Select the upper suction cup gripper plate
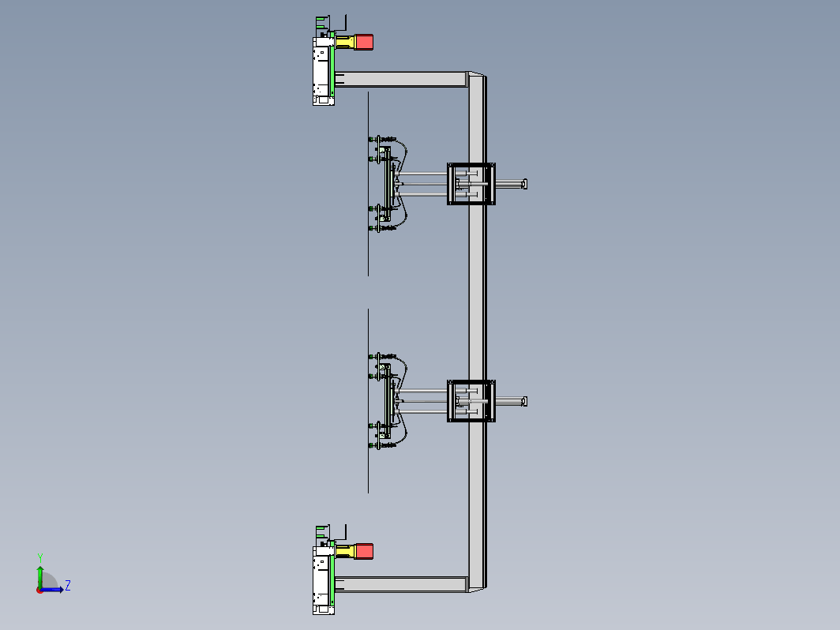The width and height of the screenshot is (840, 630). click(x=388, y=184)
